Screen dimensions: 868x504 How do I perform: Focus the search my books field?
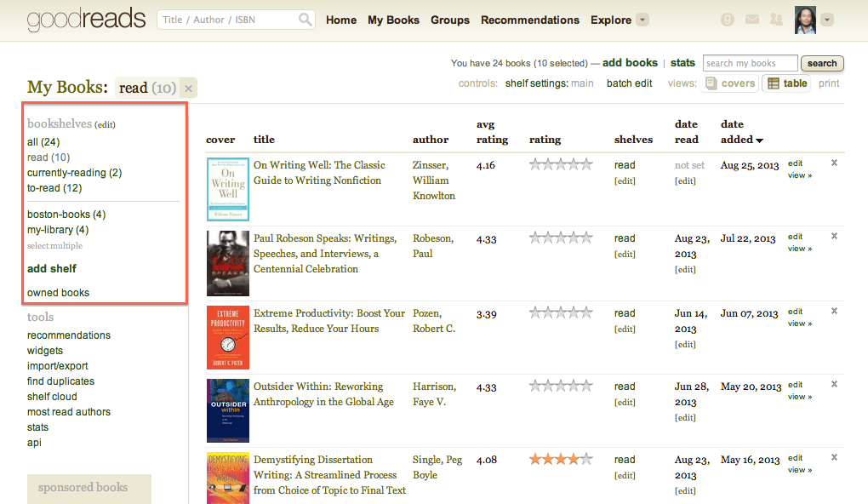(750, 63)
